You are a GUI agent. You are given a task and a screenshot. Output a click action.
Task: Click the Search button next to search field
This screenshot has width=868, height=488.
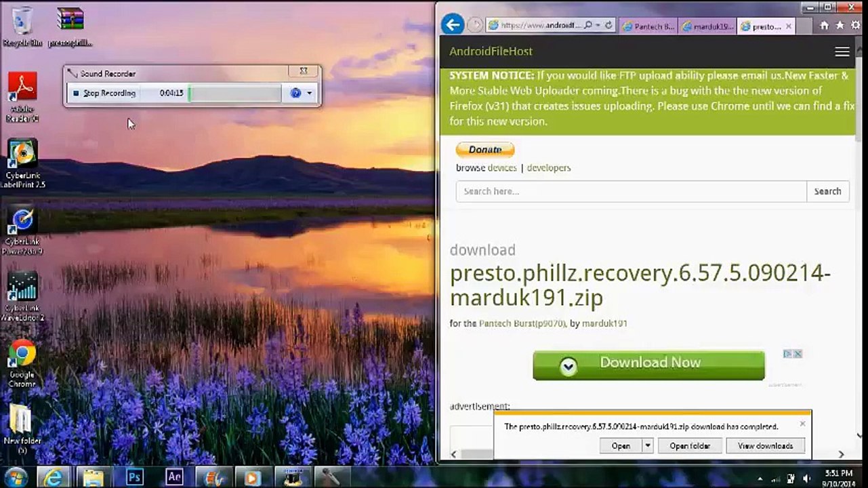click(827, 191)
